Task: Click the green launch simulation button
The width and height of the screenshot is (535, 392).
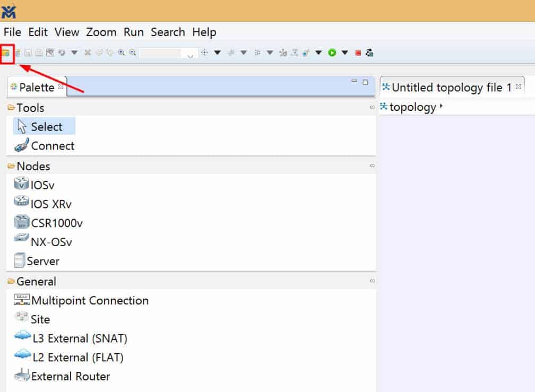Action: pyautogui.click(x=332, y=53)
